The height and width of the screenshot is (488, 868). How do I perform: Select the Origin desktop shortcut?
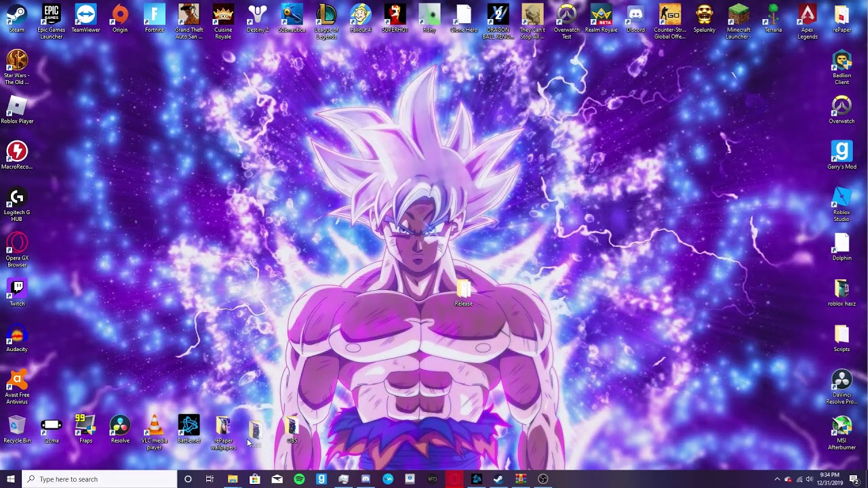pyautogui.click(x=120, y=18)
